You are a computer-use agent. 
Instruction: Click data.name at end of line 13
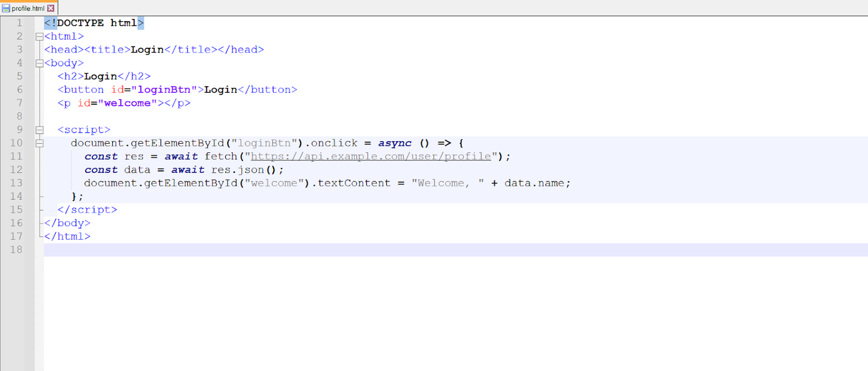(535, 183)
